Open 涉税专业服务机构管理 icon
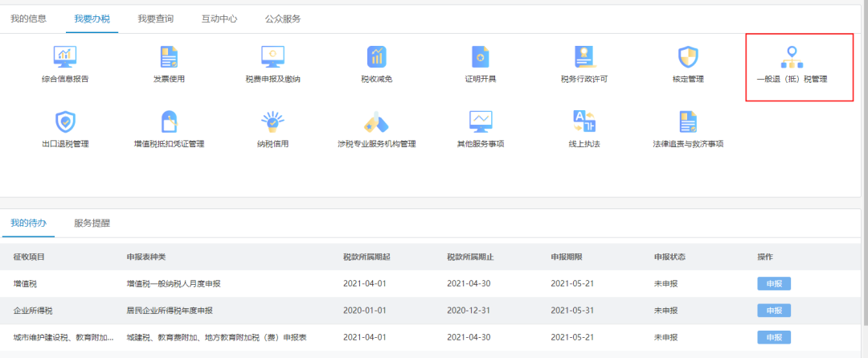 pyautogui.click(x=376, y=122)
